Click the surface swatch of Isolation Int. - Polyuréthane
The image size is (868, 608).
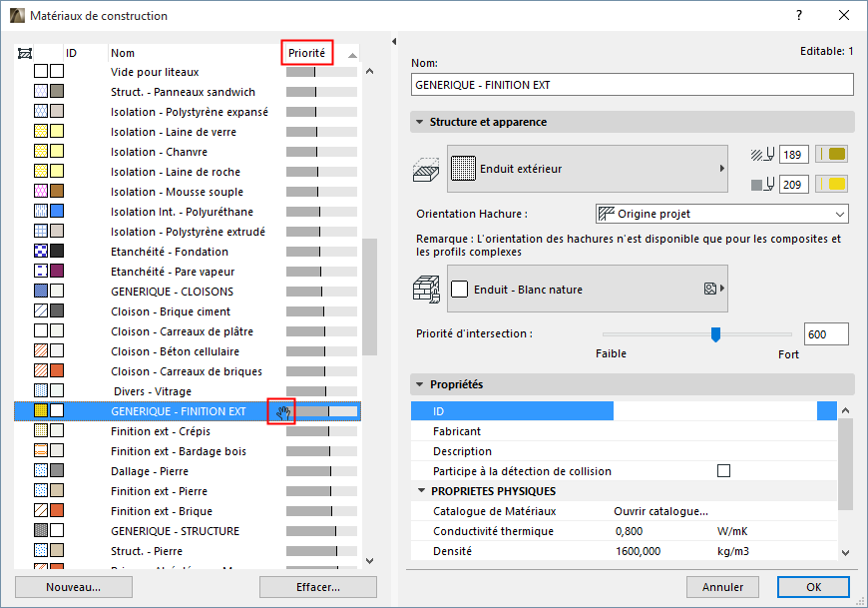pyautogui.click(x=57, y=211)
